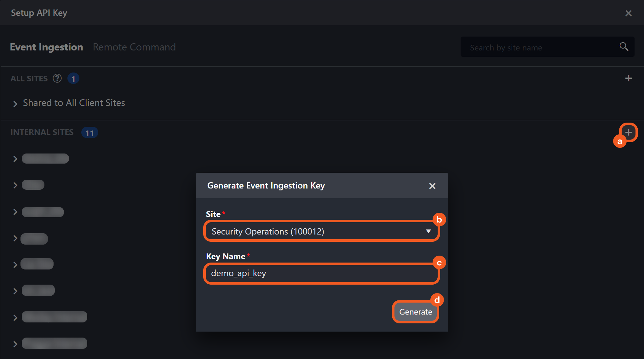The image size is (644, 359).
Task: Close the Generate Event Ingestion Key dialog
Action: 432,186
